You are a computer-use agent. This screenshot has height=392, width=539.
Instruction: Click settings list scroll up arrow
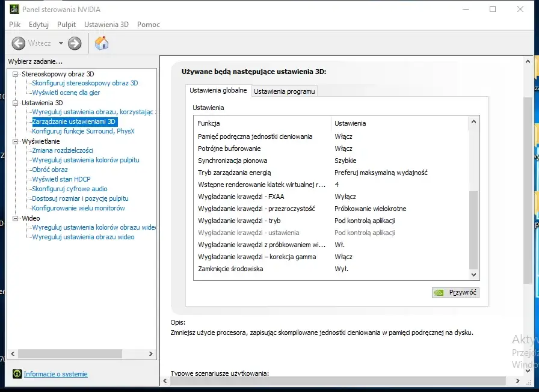tap(473, 121)
